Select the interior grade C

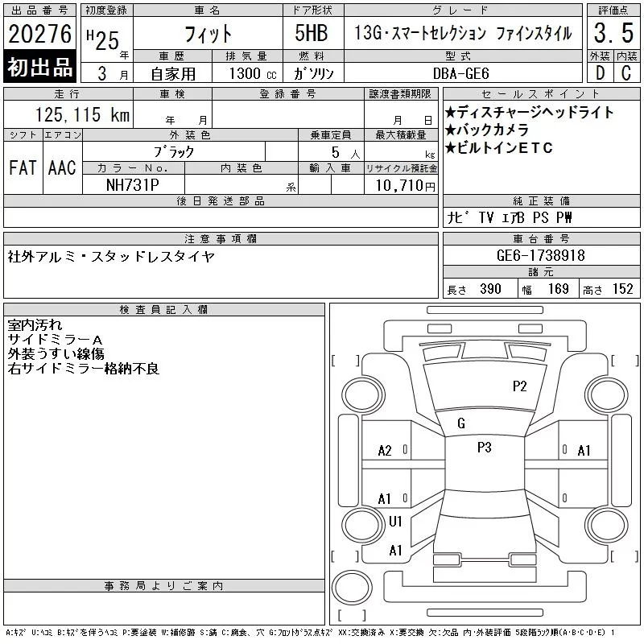[626, 73]
